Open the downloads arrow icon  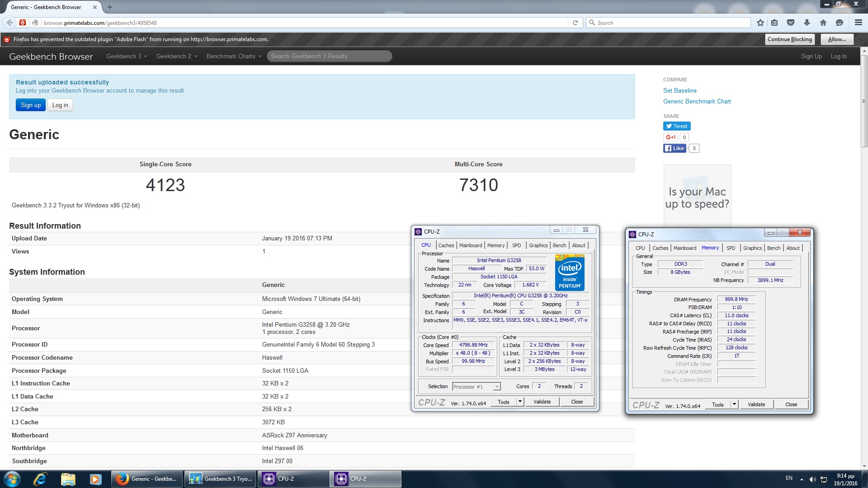807,23
